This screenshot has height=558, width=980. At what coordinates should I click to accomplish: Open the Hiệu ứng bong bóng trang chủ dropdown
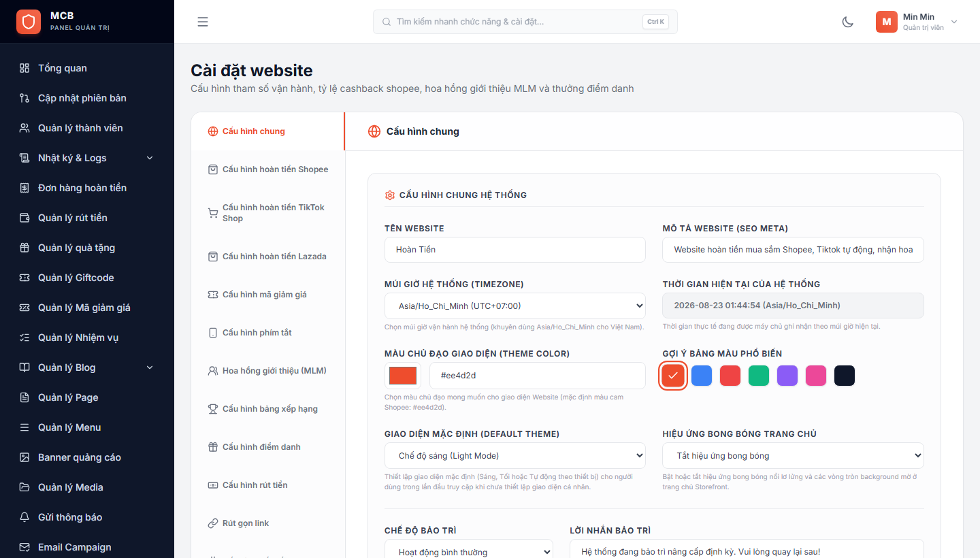tap(793, 455)
